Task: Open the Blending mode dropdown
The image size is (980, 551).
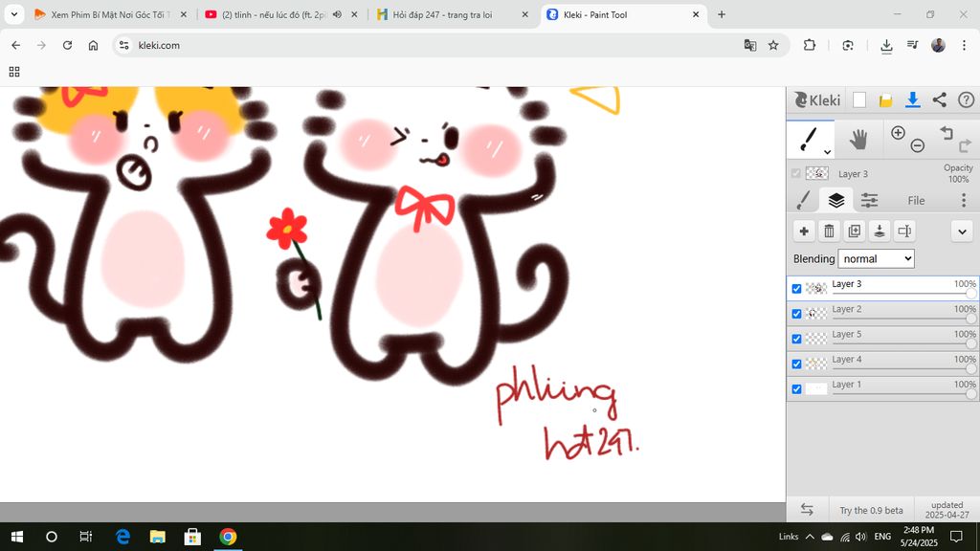Action: click(876, 259)
